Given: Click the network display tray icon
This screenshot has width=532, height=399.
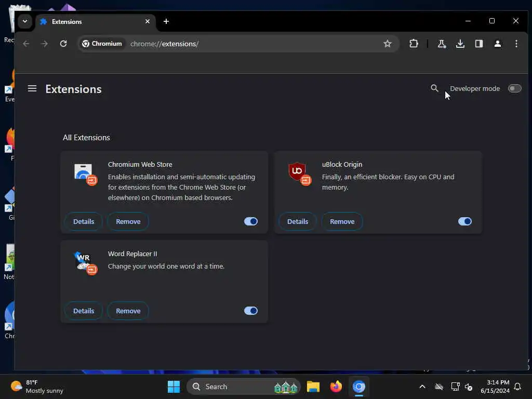Looking at the screenshot, I should (x=455, y=387).
